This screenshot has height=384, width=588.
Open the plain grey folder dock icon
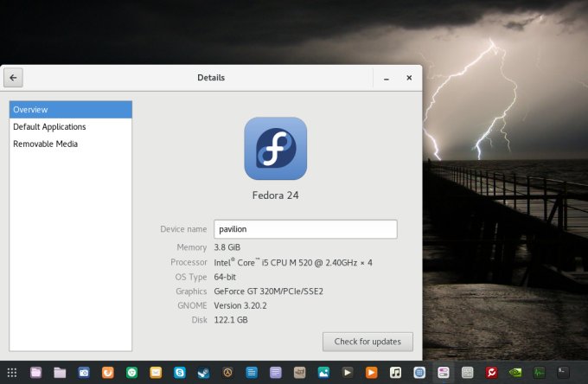click(60, 373)
